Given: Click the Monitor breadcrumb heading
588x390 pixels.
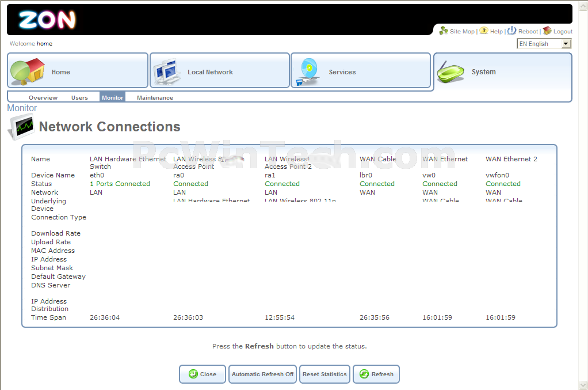Looking at the screenshot, I should tap(22, 108).
